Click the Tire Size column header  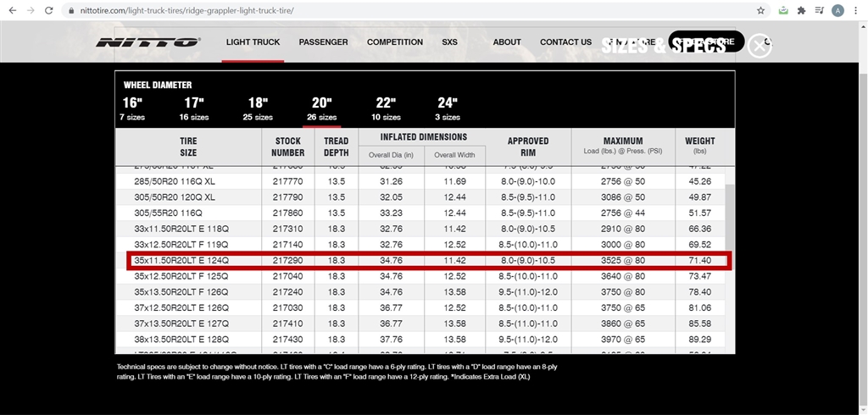coord(188,147)
